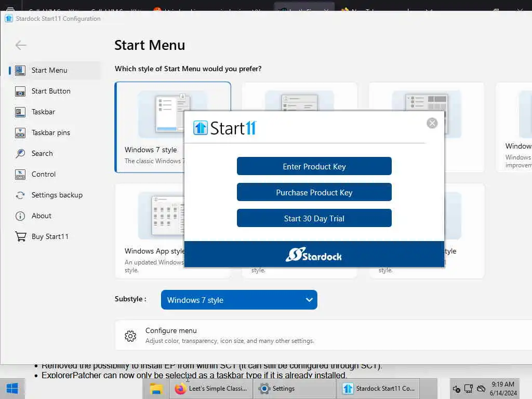Click the Settings backup sync icon
This screenshot has width=532, height=399.
[20, 195]
